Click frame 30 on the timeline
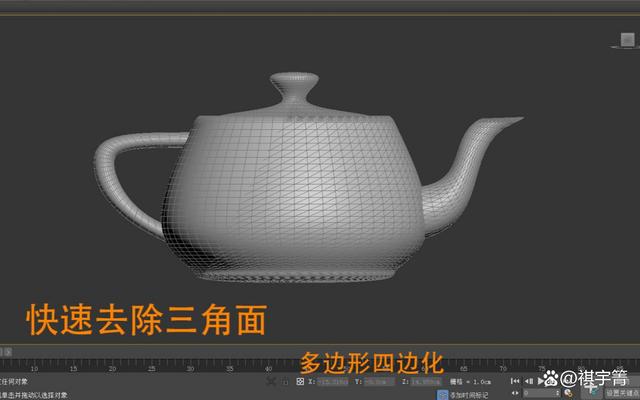Screen dimensions: 640x400 [191, 369]
